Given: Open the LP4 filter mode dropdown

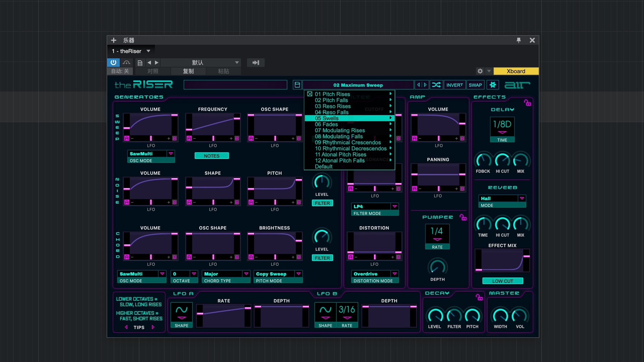Looking at the screenshot, I should click(x=394, y=206).
